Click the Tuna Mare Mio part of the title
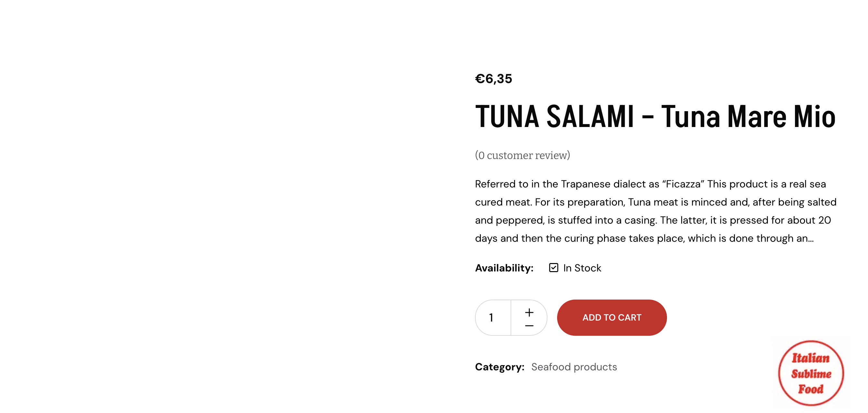 coord(748,117)
